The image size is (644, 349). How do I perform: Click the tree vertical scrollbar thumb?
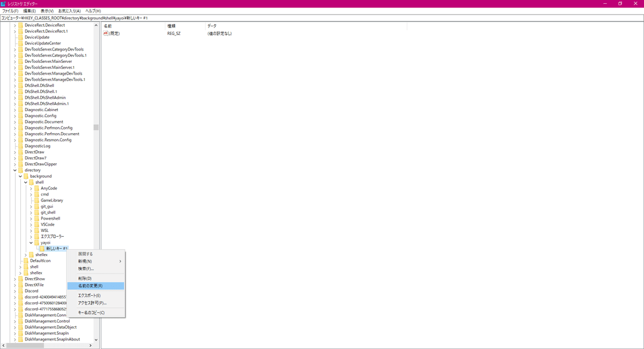click(96, 127)
